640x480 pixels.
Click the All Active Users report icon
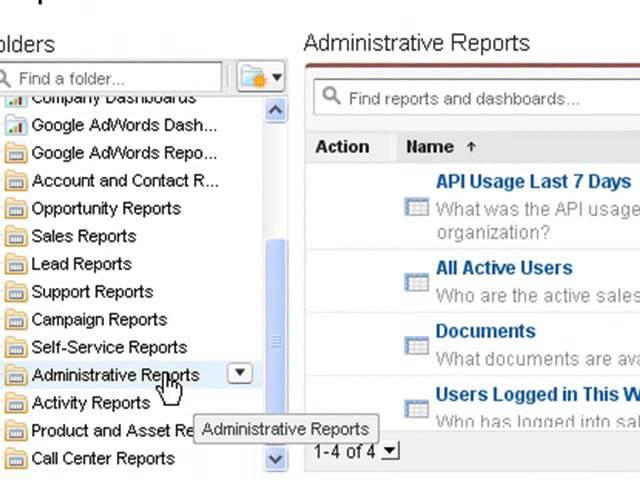click(x=416, y=282)
